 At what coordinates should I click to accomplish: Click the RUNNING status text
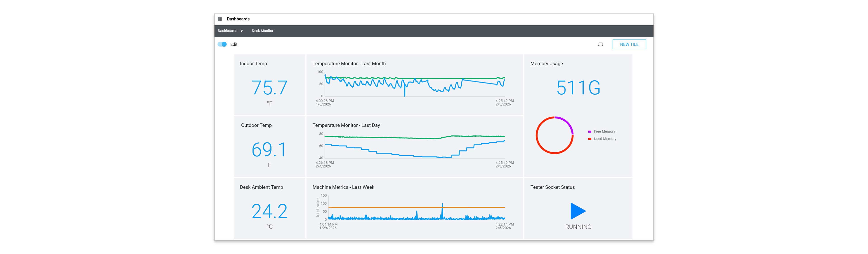pos(578,227)
